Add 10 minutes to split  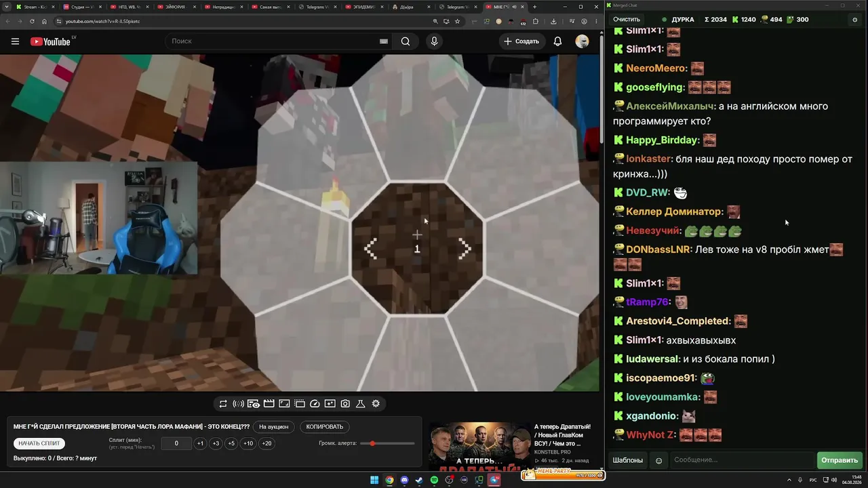tap(248, 443)
